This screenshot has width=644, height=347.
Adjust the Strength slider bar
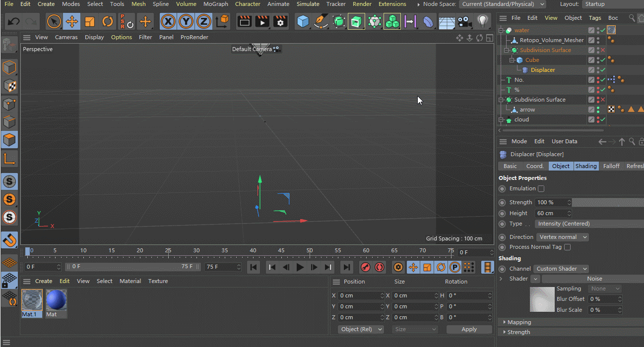pyautogui.click(x=608, y=202)
